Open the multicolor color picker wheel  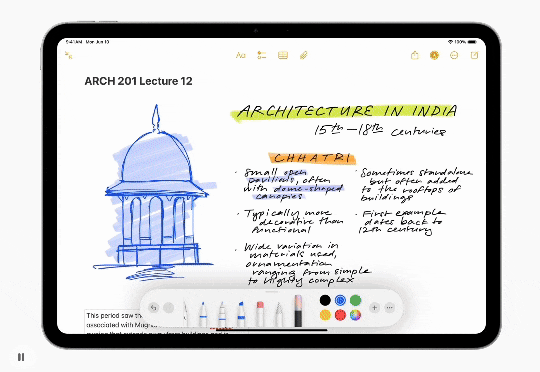click(x=355, y=315)
